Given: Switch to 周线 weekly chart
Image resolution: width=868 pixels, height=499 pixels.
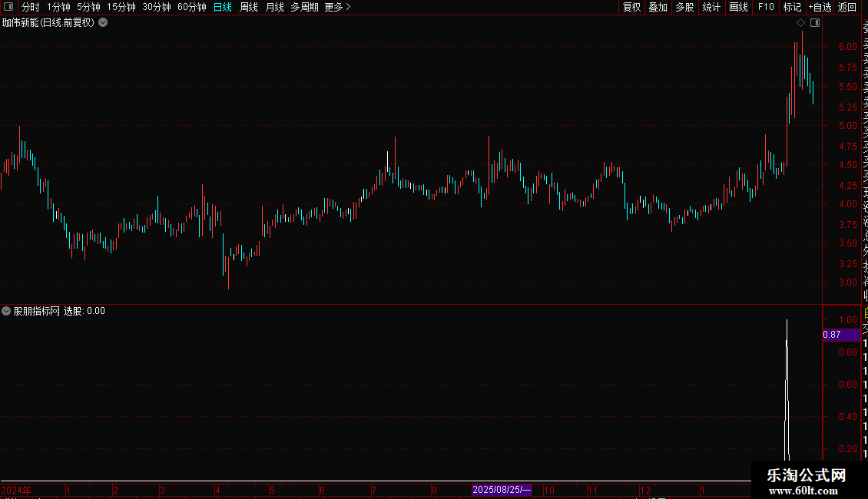Looking at the screenshot, I should click(249, 7).
